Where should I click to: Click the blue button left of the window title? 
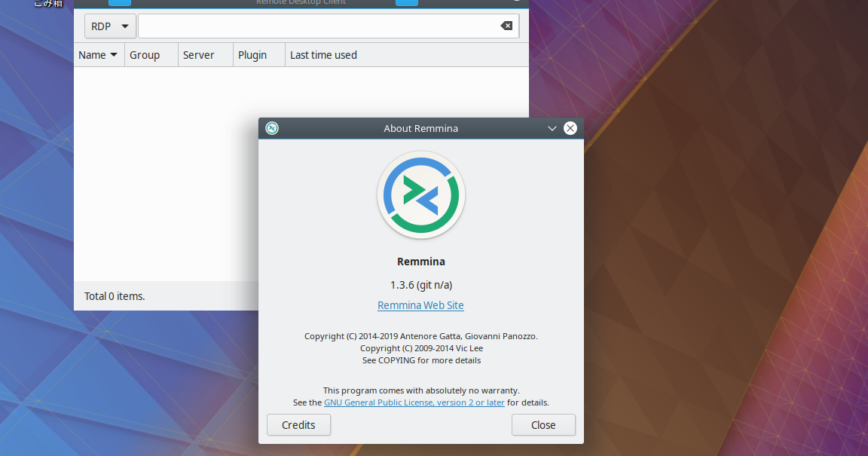(119, 2)
